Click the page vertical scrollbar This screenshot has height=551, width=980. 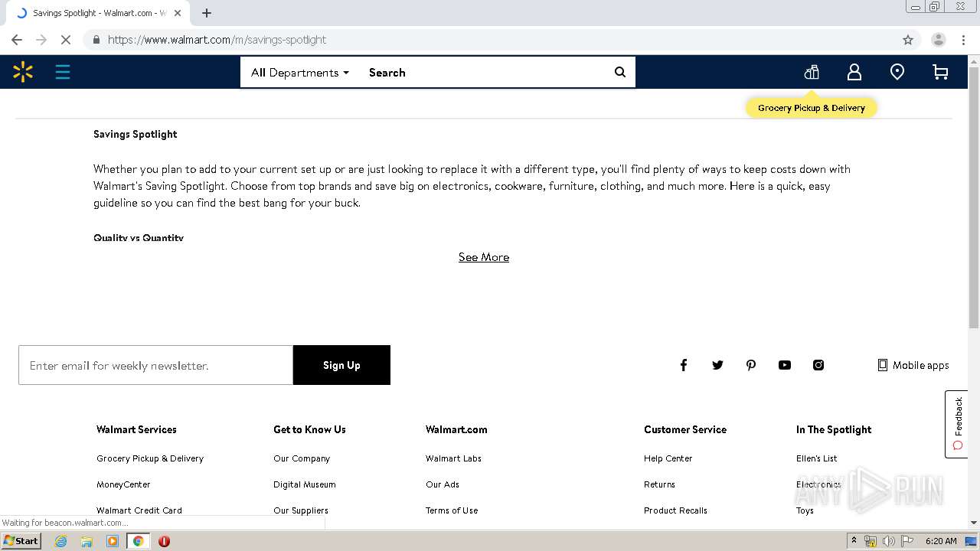[974, 199]
